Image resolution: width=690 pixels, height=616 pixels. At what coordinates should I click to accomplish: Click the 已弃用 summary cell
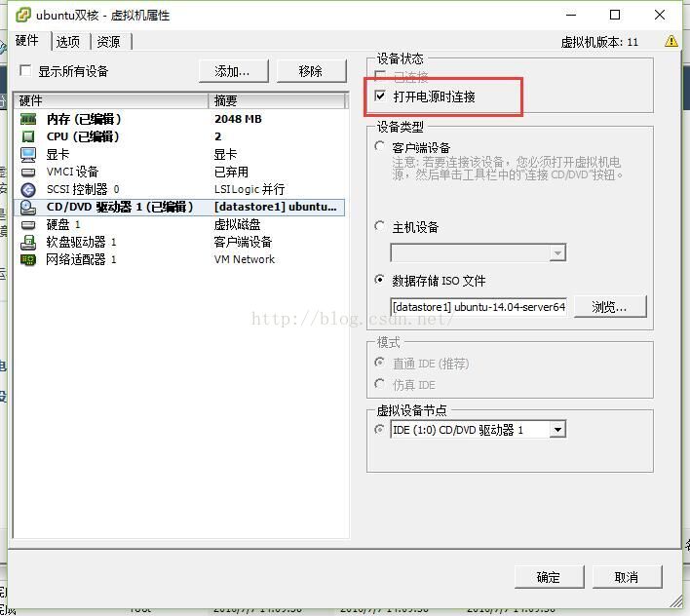232,173
